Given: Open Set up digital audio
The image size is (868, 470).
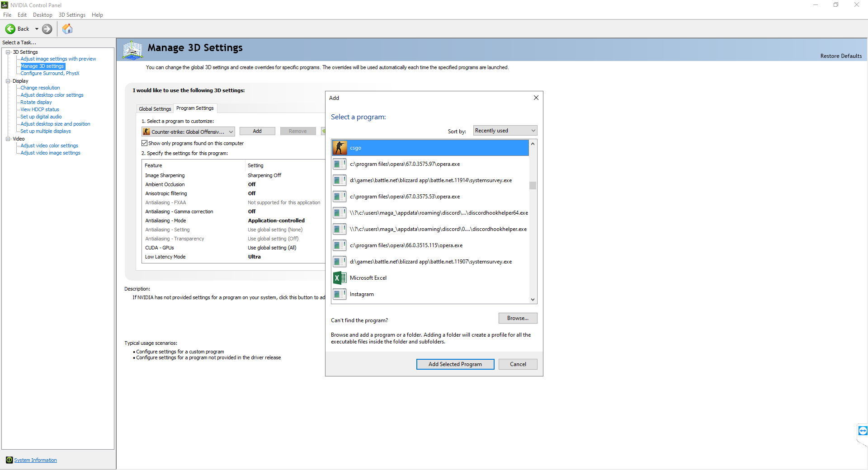Looking at the screenshot, I should click(x=41, y=117).
